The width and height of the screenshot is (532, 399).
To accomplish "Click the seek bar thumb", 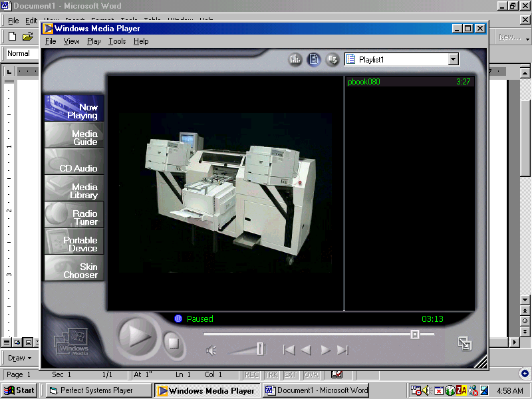I will (x=415, y=334).
